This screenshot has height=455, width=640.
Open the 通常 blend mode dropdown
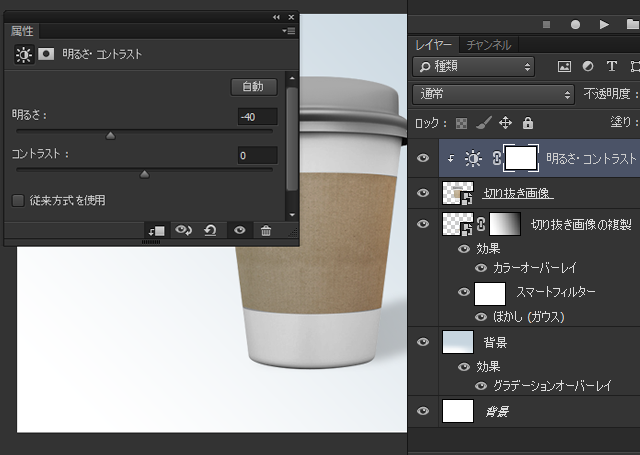tap(493, 95)
